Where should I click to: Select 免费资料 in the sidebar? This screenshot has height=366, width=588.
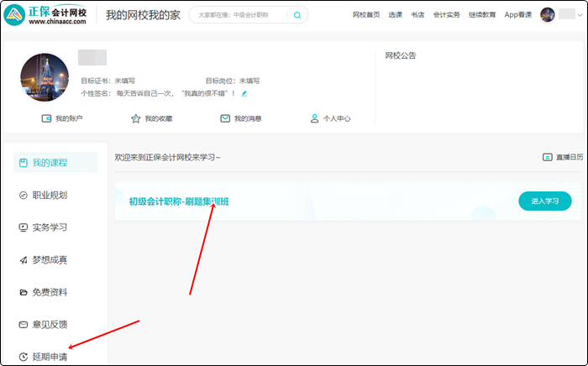coord(50,292)
